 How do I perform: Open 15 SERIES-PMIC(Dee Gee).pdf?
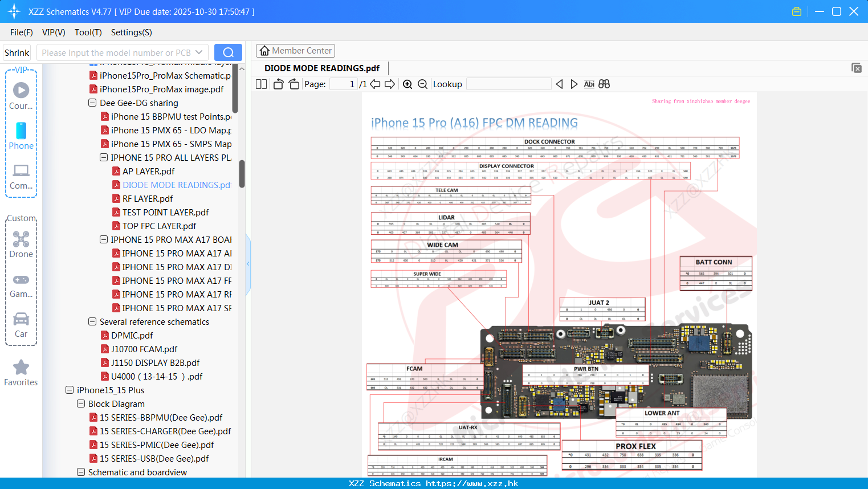point(157,445)
